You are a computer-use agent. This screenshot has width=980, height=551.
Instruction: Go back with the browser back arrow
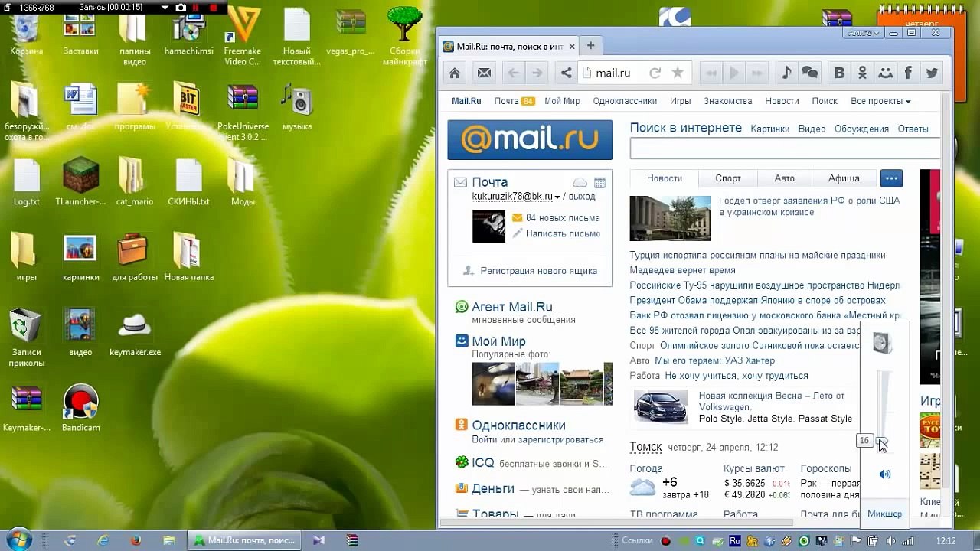514,73
